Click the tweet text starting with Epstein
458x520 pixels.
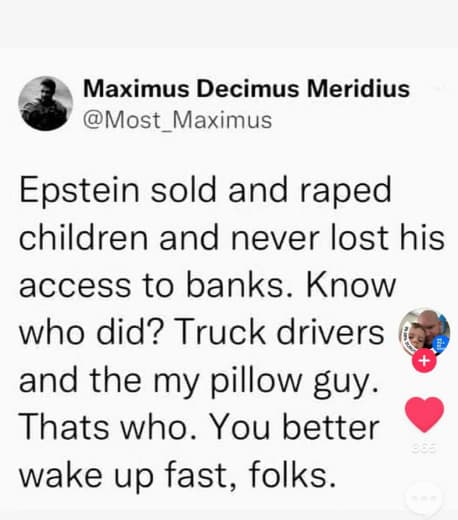tap(232, 332)
